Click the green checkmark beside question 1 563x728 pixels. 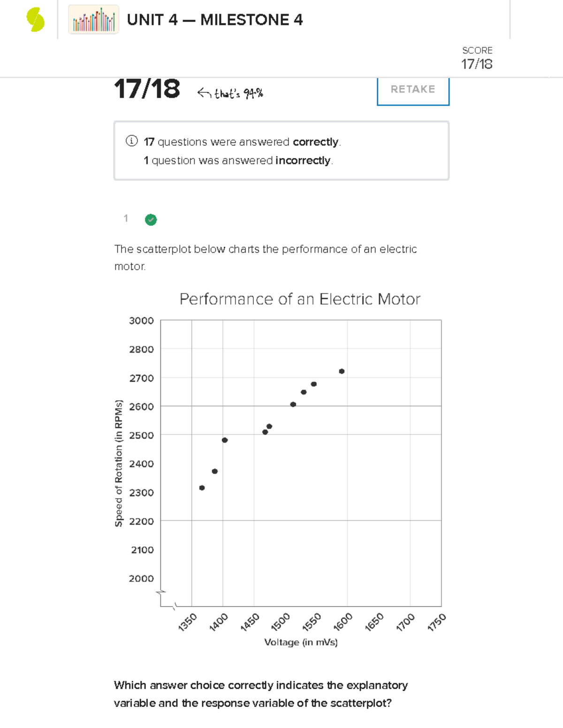151,219
